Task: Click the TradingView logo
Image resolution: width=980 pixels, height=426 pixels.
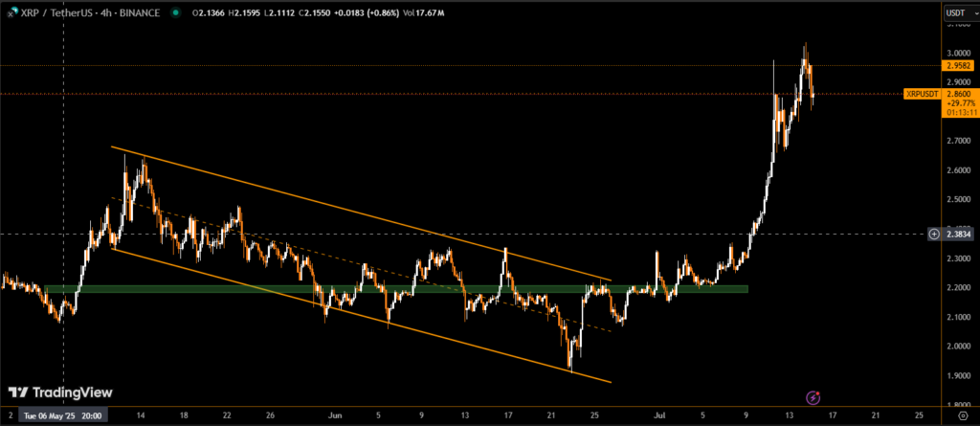Action: [x=60, y=392]
